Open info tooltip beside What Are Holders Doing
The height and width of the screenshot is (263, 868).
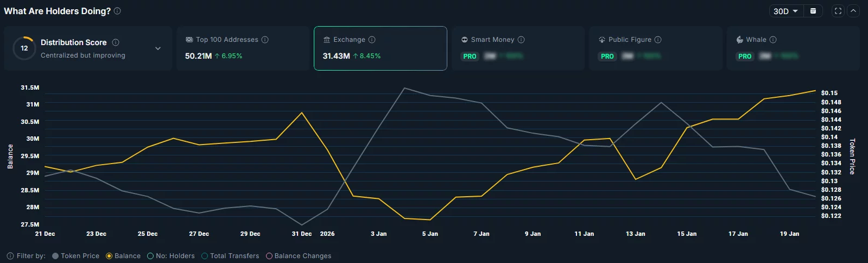(x=117, y=11)
